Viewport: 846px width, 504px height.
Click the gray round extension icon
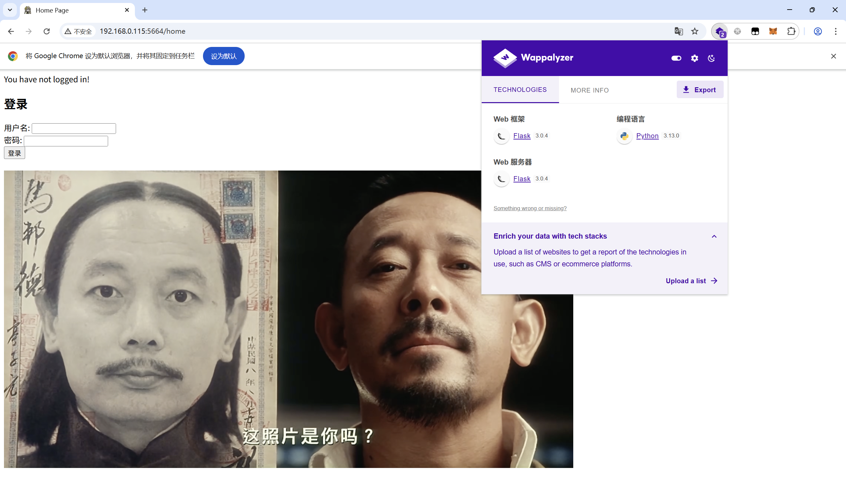pos(737,31)
